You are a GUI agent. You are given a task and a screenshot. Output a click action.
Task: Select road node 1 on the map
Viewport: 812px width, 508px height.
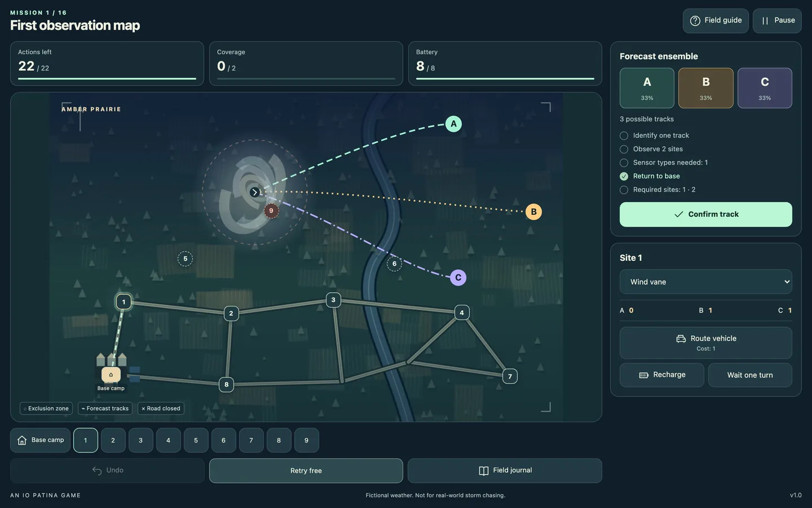123,302
